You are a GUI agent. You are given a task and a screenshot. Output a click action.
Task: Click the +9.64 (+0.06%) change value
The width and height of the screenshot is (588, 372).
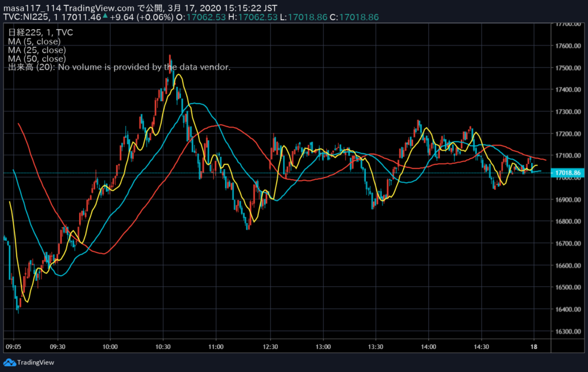(x=142, y=17)
